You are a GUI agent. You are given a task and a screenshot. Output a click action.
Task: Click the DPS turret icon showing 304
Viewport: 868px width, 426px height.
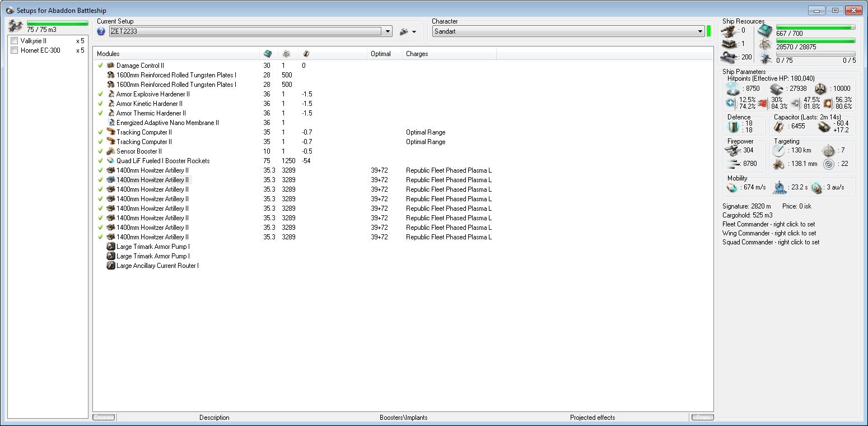pyautogui.click(x=732, y=150)
